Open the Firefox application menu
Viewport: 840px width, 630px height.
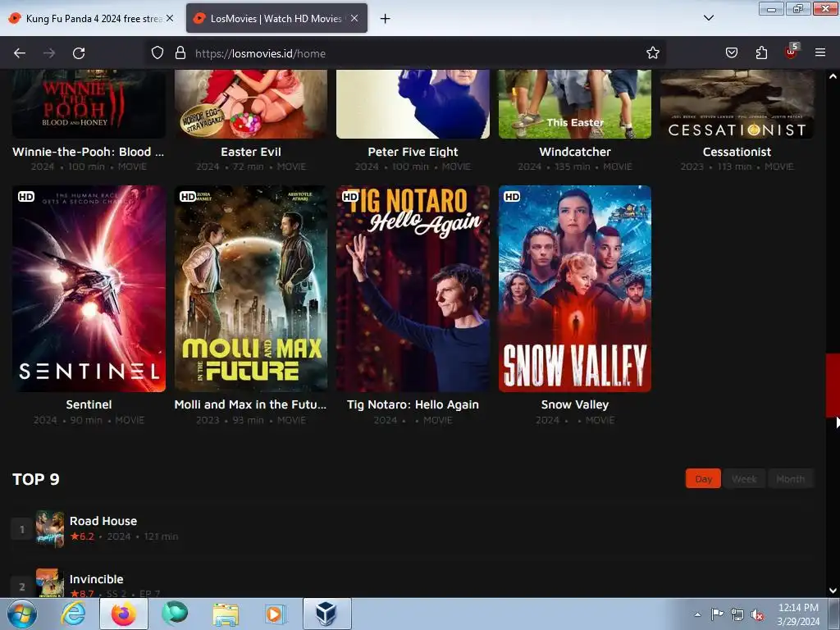pos(820,53)
